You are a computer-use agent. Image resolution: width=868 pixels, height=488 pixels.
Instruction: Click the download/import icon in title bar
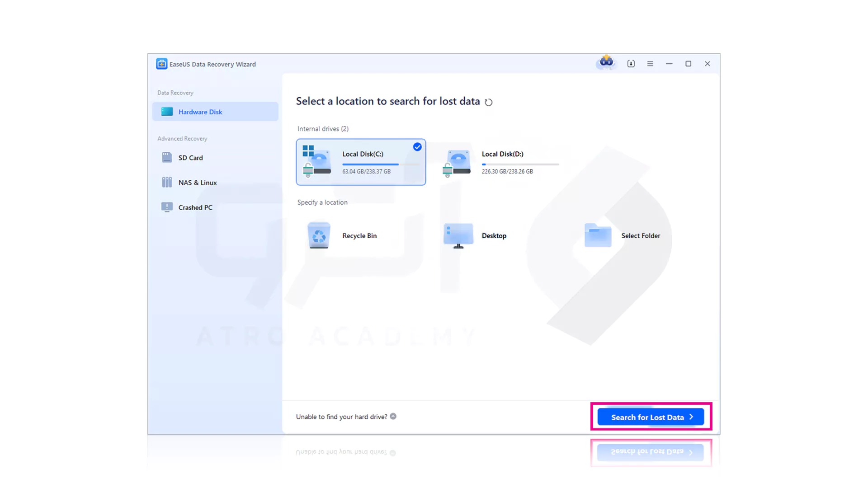coord(631,64)
